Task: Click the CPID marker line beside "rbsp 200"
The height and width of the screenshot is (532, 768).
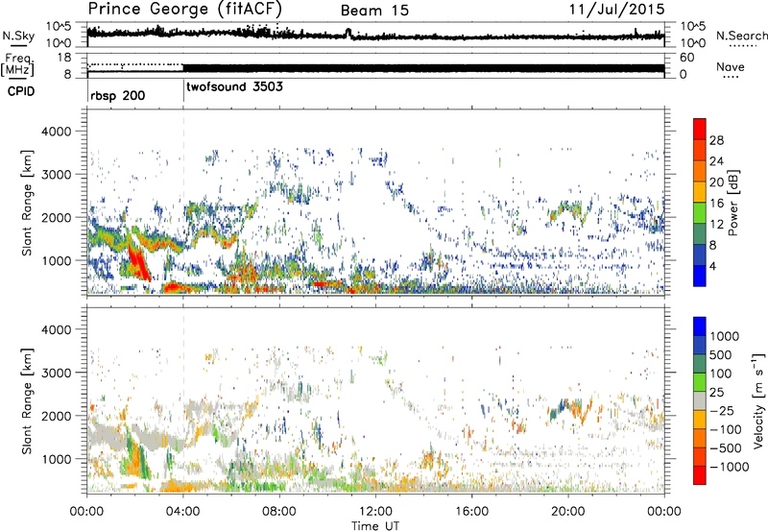Action: [87, 90]
